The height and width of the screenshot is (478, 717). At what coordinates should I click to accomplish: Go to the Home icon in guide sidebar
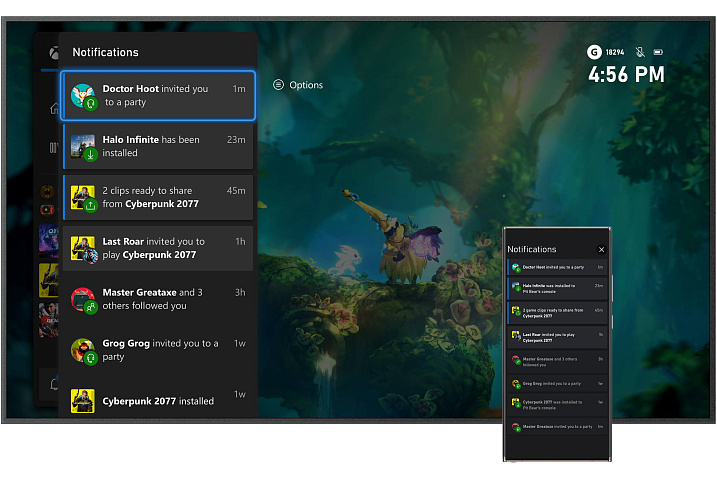pyautogui.click(x=54, y=108)
